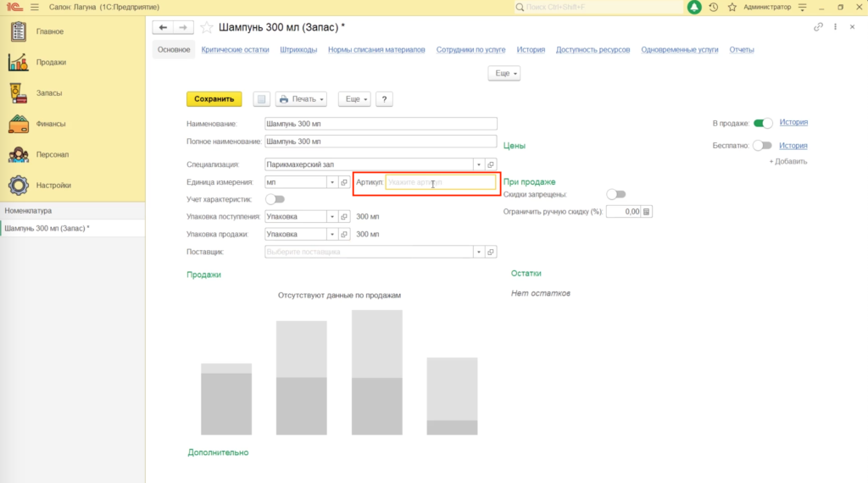This screenshot has width=868, height=483.
Task: Open the Номенклатура panel item
Action: point(73,211)
